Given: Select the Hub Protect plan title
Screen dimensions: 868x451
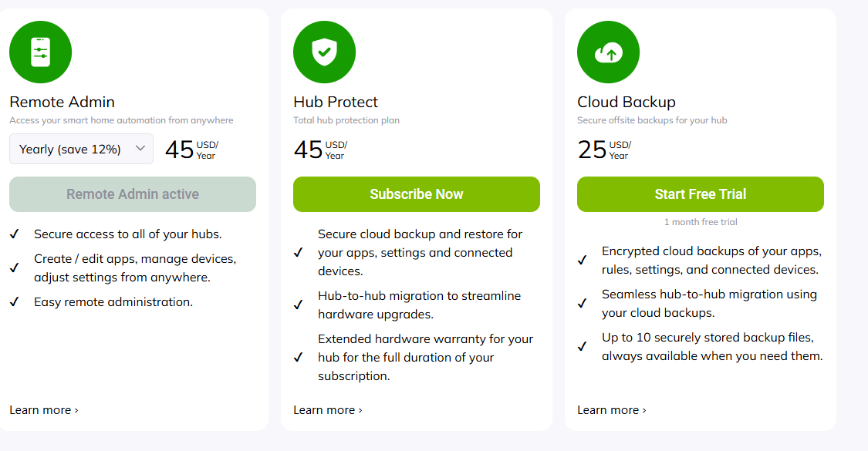Looking at the screenshot, I should (336, 102).
